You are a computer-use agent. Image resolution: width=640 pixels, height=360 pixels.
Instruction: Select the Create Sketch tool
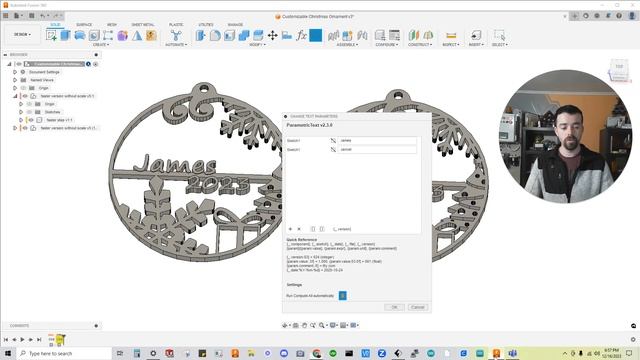click(x=51, y=36)
